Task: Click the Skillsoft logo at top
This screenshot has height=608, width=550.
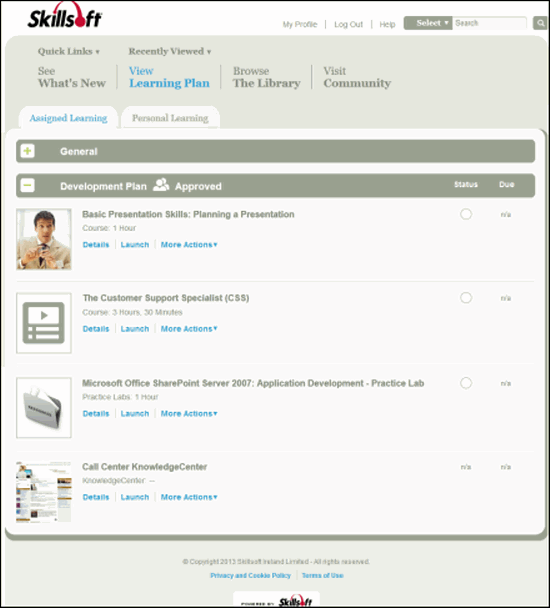Action: [x=64, y=16]
